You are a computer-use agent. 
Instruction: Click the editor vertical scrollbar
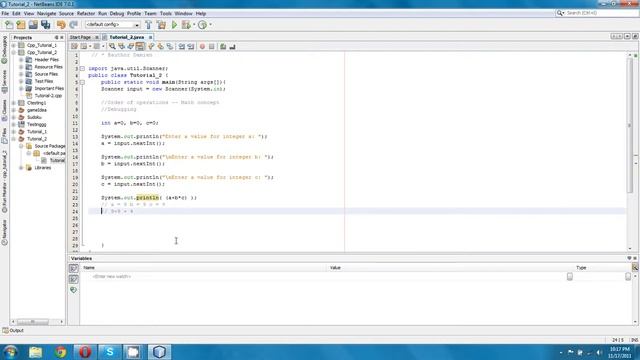click(x=629, y=125)
